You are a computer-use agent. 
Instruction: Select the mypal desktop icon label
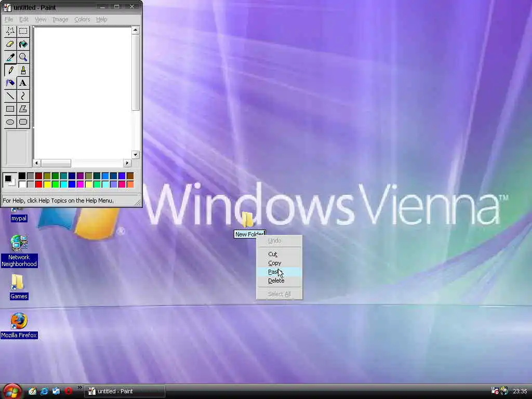(x=19, y=219)
